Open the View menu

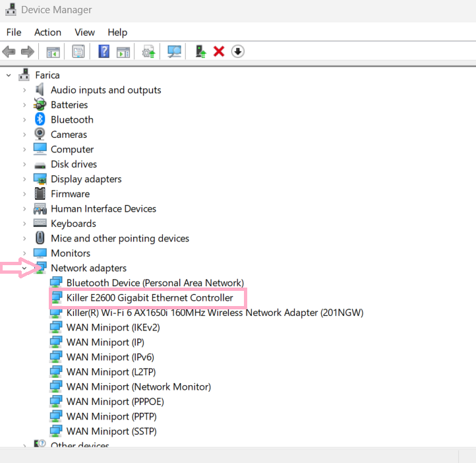(x=84, y=32)
